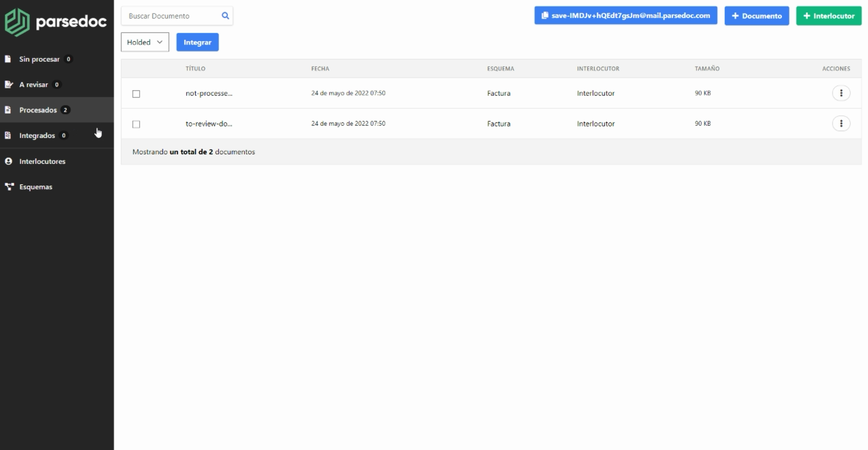Click the search magnifier icon

[x=225, y=16]
